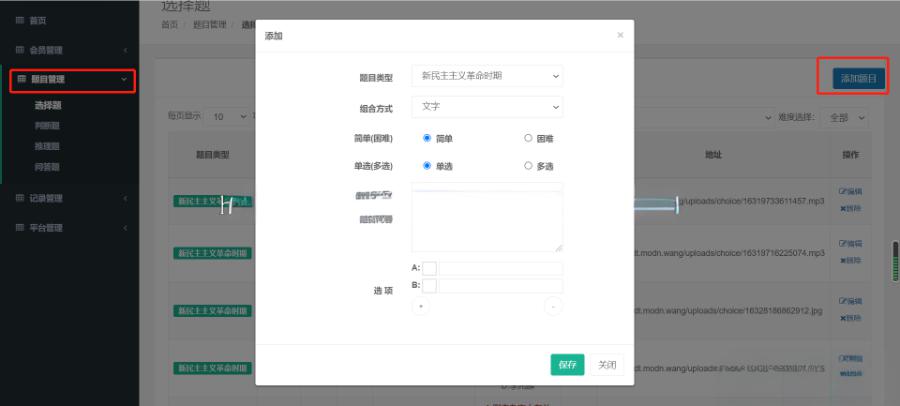Click the 题目类型 column header
900x406 pixels.
(212, 155)
